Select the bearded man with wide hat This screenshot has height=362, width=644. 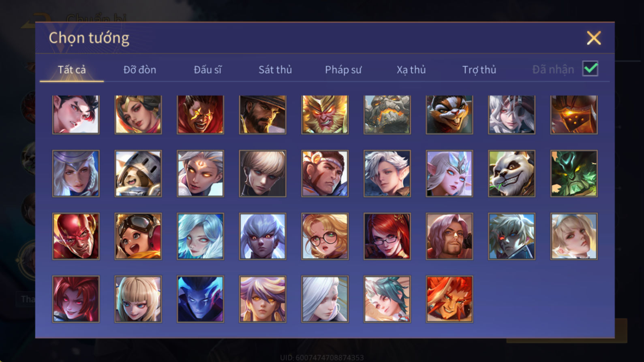tap(263, 115)
